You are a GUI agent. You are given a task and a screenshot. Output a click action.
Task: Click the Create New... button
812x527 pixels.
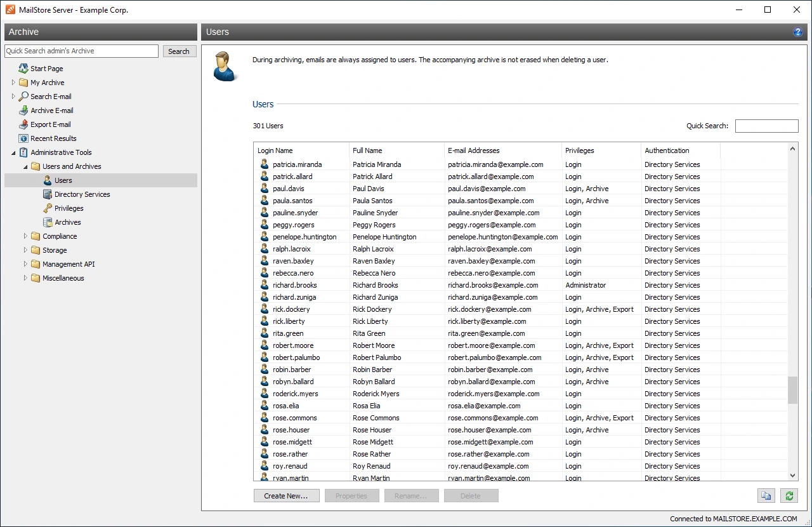point(286,496)
